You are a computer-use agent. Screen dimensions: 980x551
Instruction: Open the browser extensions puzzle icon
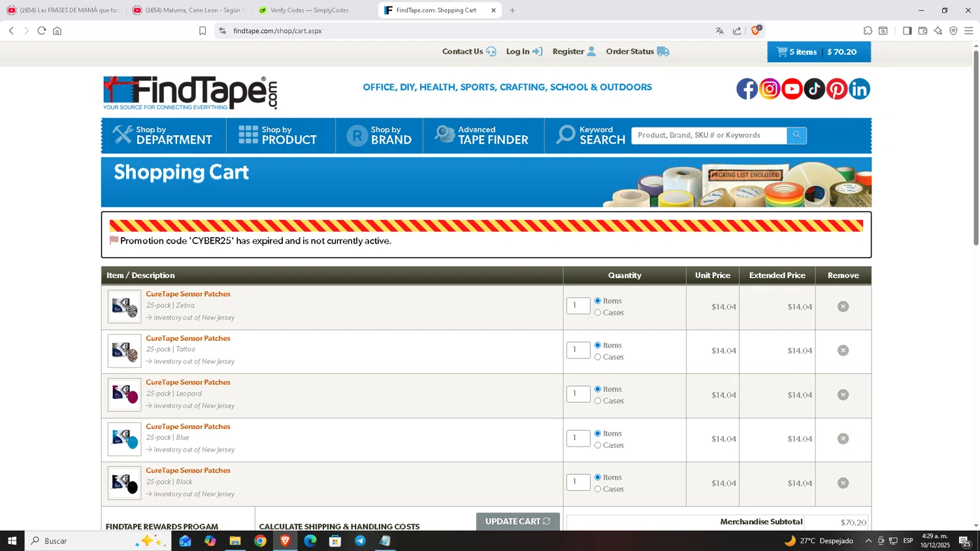click(x=868, y=31)
